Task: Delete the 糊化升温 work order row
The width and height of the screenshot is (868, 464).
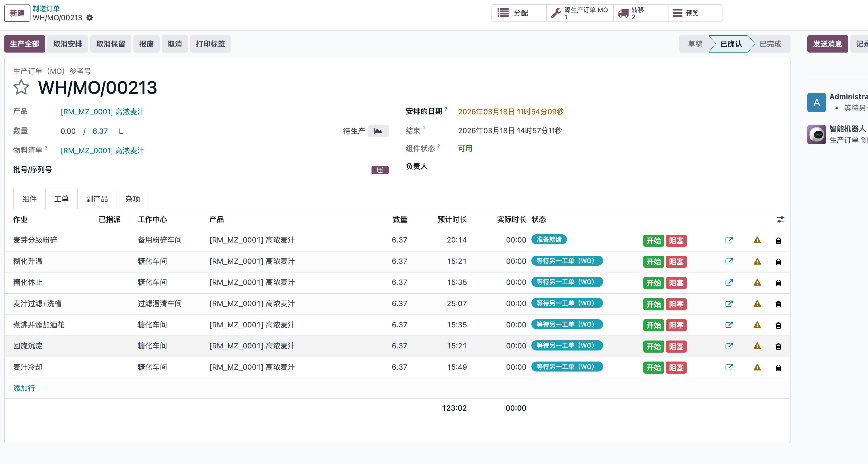Action: (778, 262)
